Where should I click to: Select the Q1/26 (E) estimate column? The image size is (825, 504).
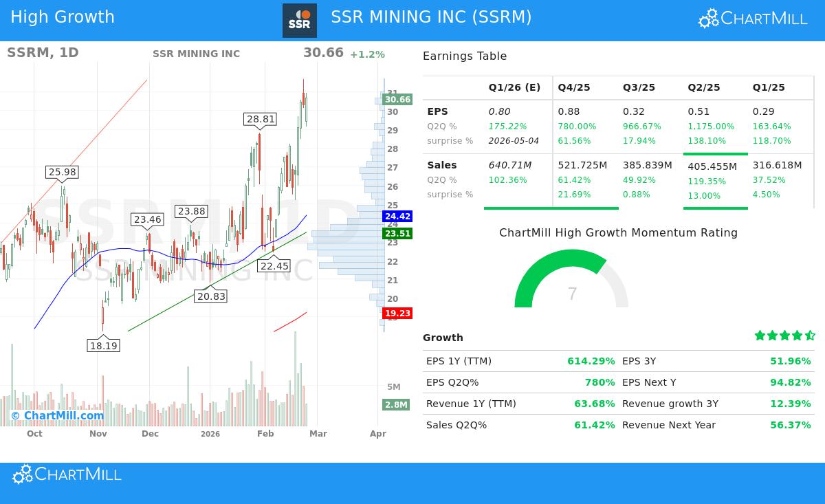coord(514,87)
